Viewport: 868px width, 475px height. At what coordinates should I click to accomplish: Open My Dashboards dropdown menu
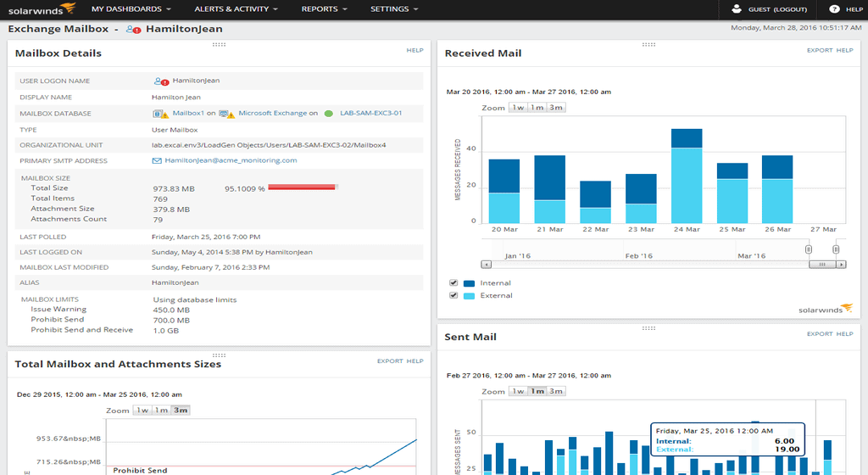click(x=131, y=8)
